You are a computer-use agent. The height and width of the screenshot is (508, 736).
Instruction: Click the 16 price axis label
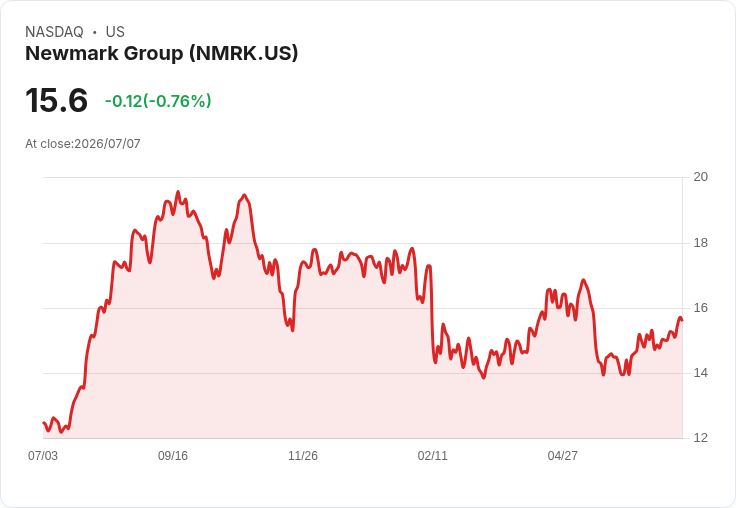pyautogui.click(x=701, y=308)
